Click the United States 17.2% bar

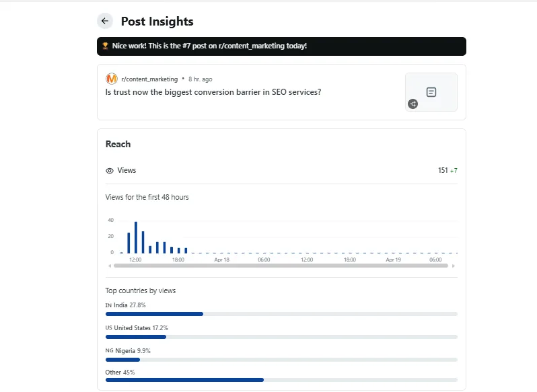(136, 337)
